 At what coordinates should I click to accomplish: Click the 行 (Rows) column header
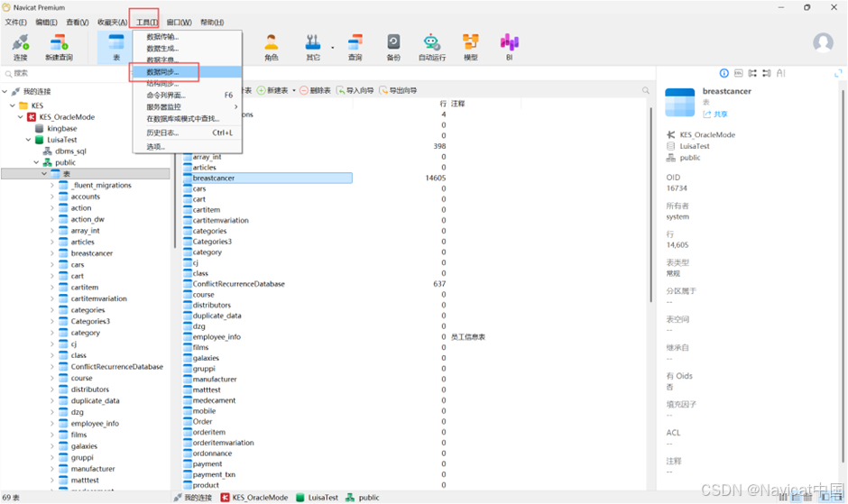(442, 104)
